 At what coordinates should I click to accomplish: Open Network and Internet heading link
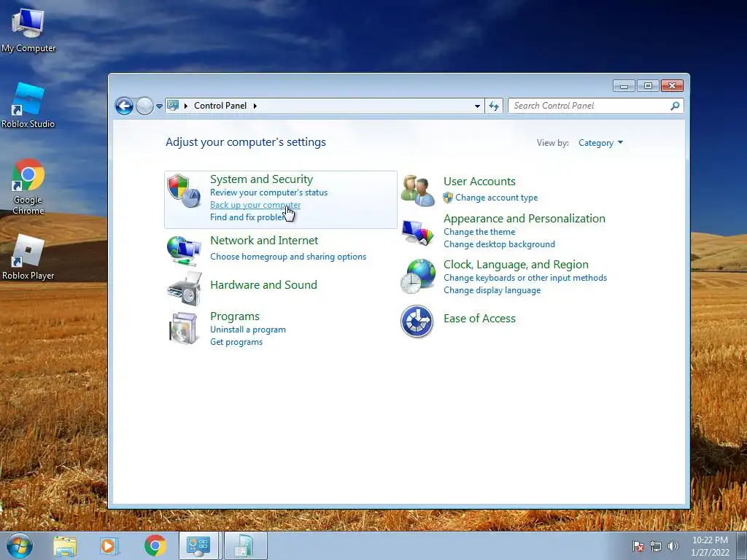point(264,241)
